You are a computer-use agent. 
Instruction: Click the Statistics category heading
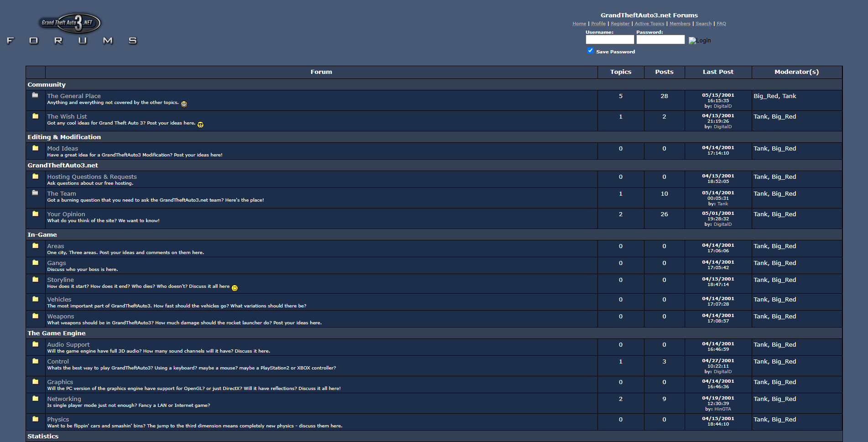pos(43,436)
